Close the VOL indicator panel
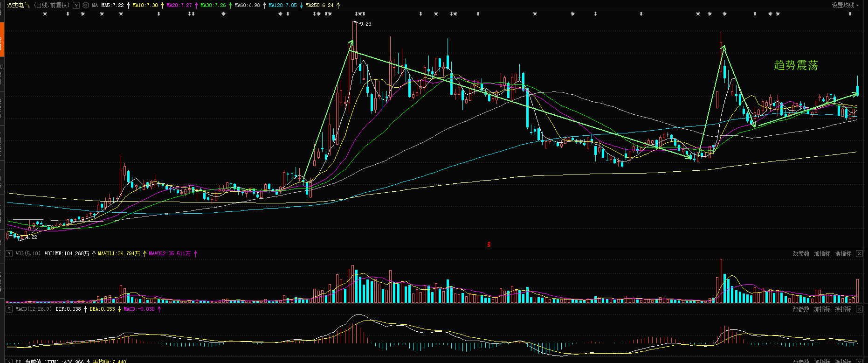 click(x=859, y=254)
